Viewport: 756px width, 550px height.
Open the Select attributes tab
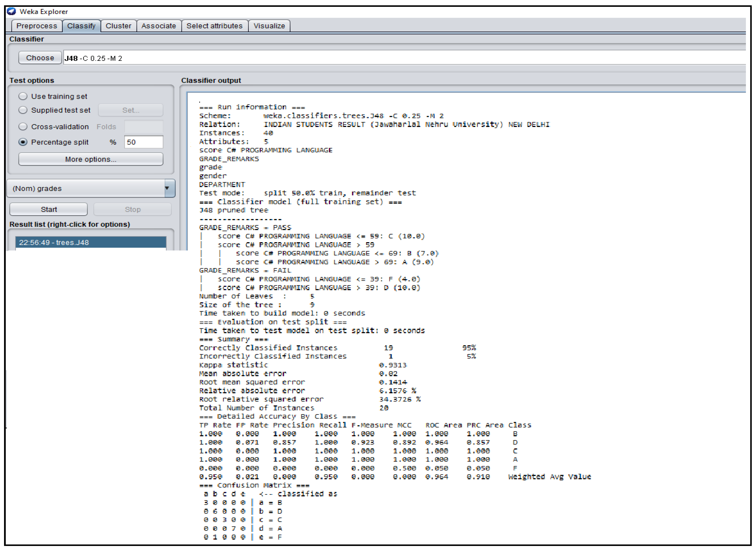click(x=214, y=26)
